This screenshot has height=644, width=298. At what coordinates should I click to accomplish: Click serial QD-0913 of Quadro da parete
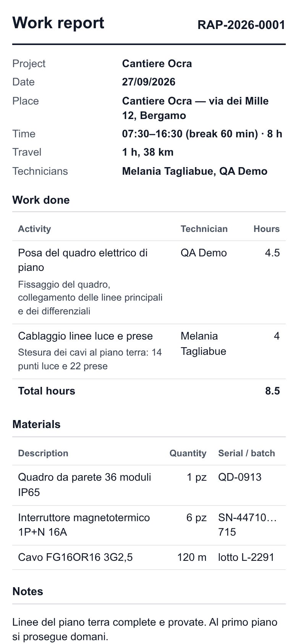click(x=240, y=477)
